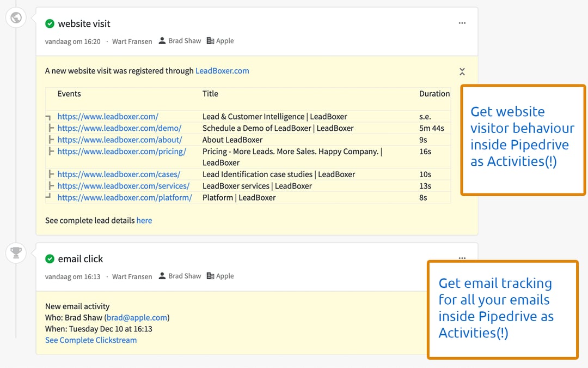Screen dimensions: 588x368
Task: Click the 'here' complete lead details link
Action: 144,220
